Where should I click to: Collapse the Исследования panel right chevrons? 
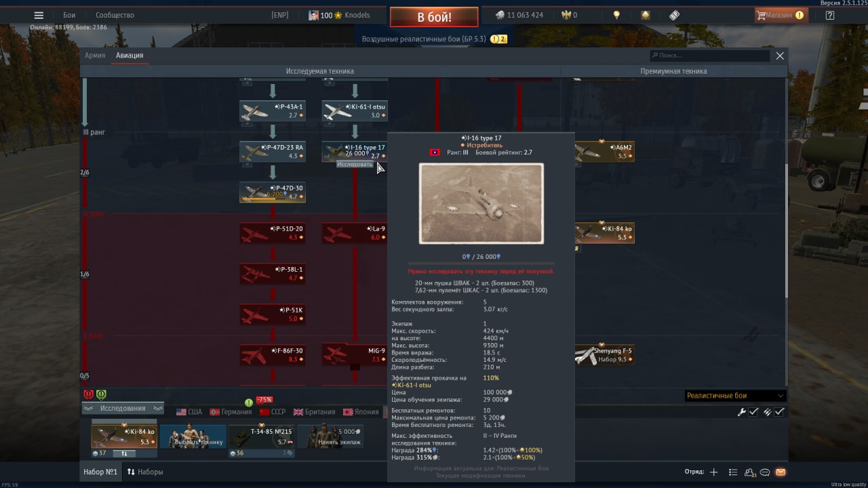pyautogui.click(x=157, y=408)
